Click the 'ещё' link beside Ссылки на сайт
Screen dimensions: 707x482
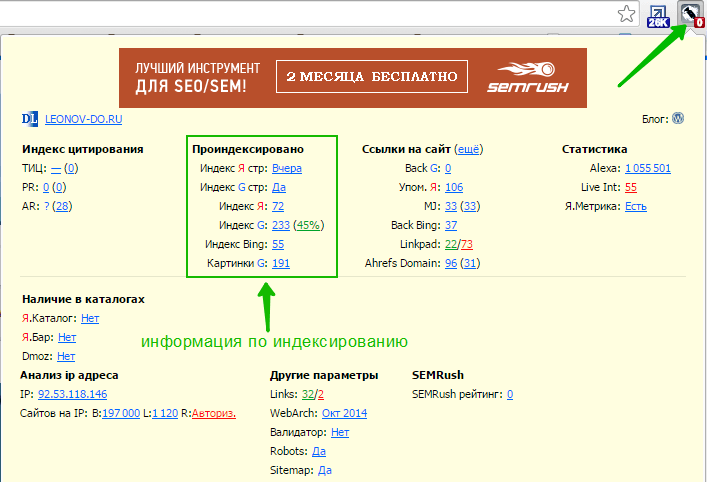tap(468, 149)
